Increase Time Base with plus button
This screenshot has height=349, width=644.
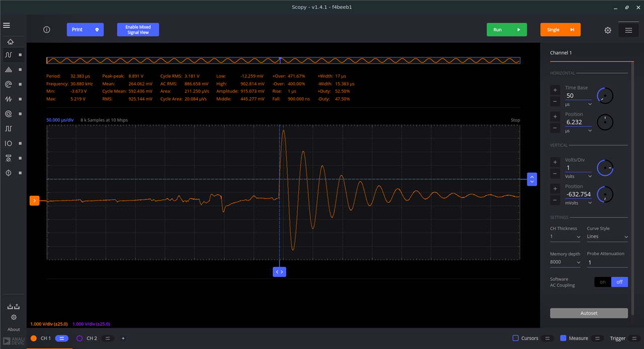click(x=555, y=90)
